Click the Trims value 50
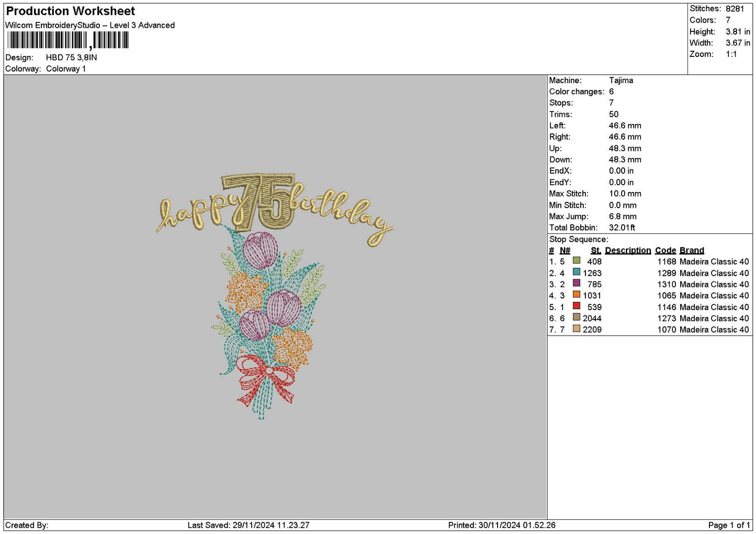Screen dimensions: 756x534 614,114
